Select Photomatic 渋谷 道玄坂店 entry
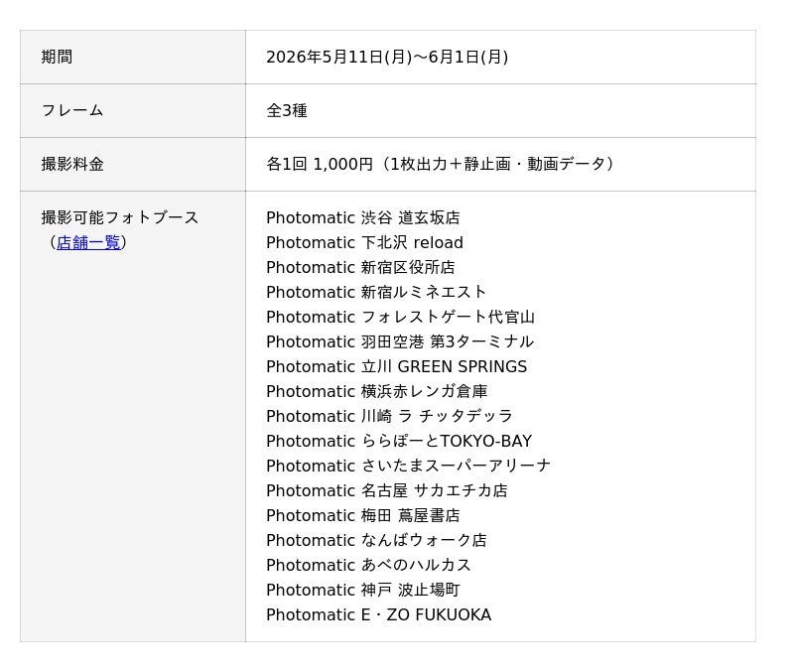The height and width of the screenshot is (672, 794). (x=363, y=217)
